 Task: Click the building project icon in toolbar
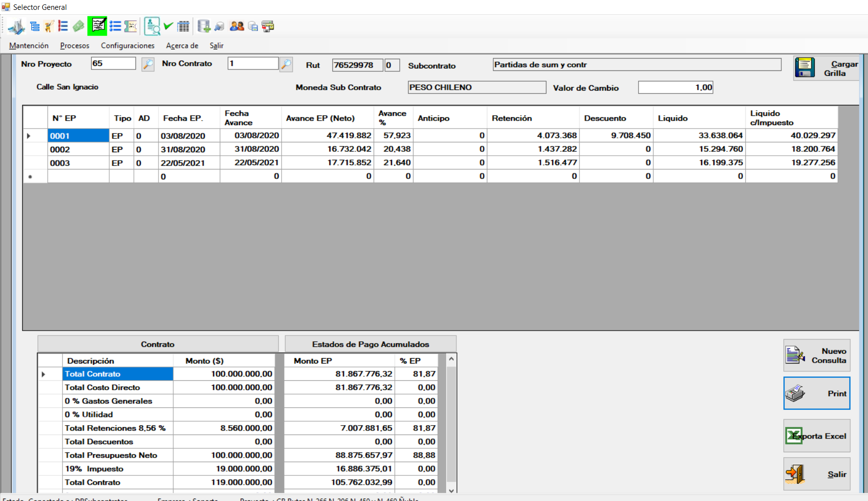[17, 27]
